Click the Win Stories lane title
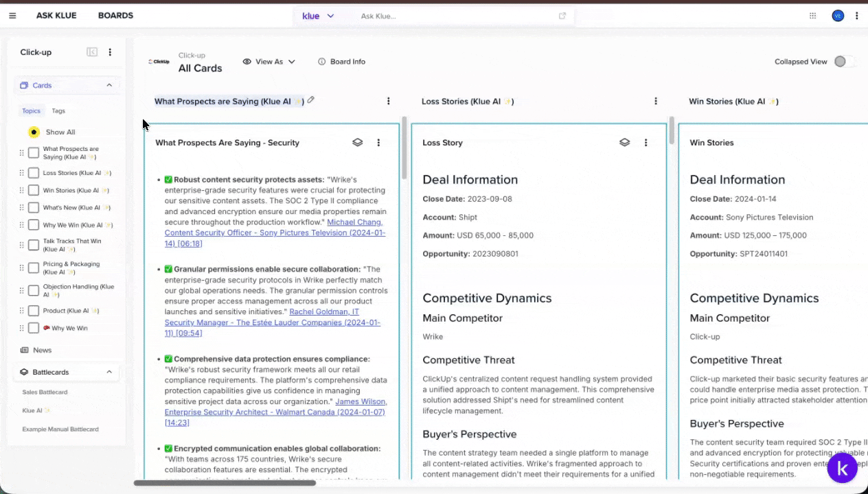Screen dimensions: 868x494 coord(733,101)
